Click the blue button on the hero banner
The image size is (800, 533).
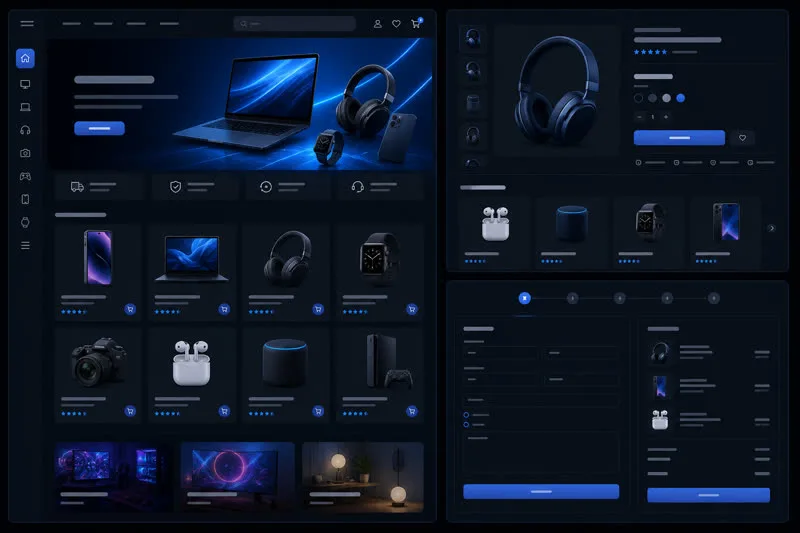[x=99, y=128]
